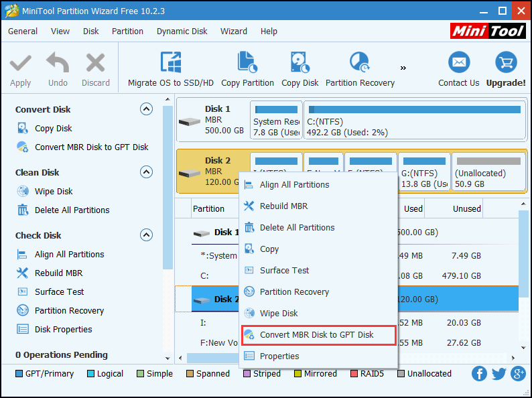The width and height of the screenshot is (532, 398).
Task: Choose Copy in the context menu
Action: pyautogui.click(x=318, y=249)
